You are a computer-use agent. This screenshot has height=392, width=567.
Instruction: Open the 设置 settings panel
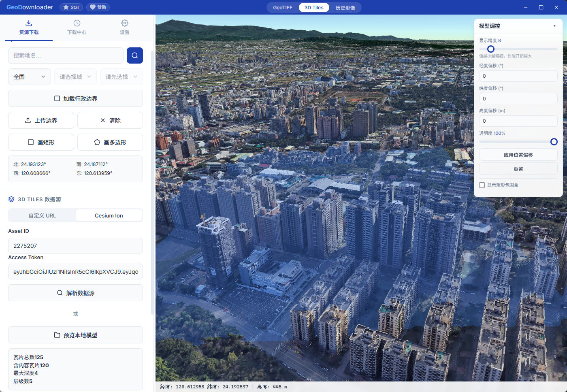pyautogui.click(x=124, y=28)
